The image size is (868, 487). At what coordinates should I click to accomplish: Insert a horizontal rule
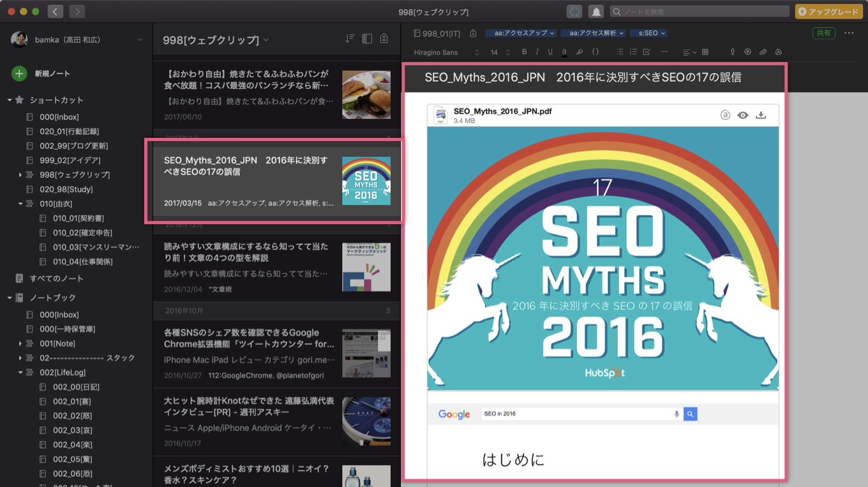pyautogui.click(x=664, y=52)
